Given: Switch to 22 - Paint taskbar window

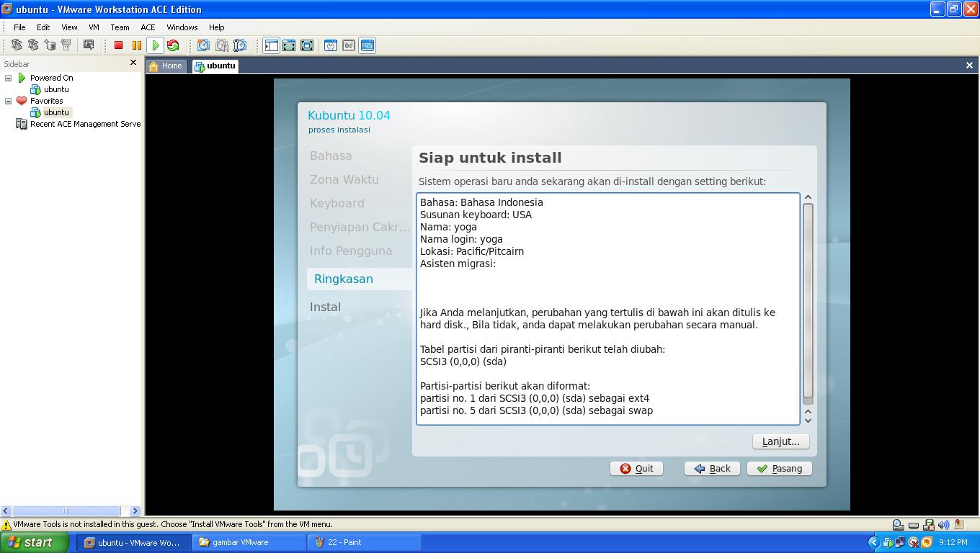Looking at the screenshot, I should [x=365, y=542].
